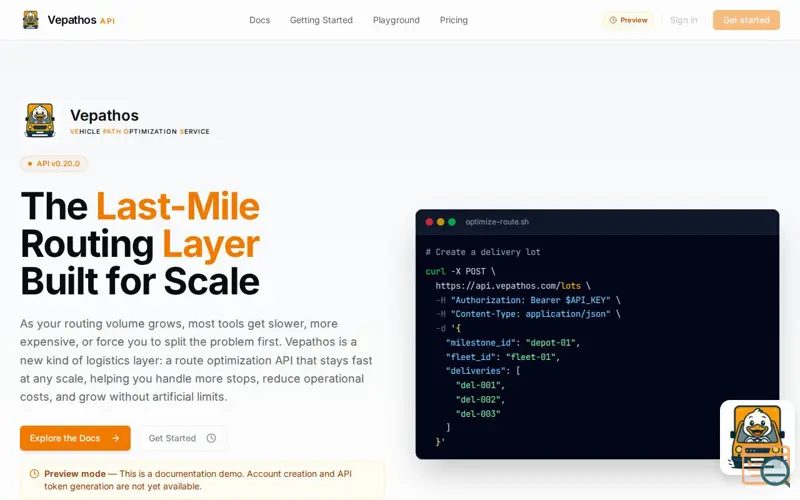
Task: Click the Vehicle Path Optimization Service tagline
Action: (x=140, y=131)
